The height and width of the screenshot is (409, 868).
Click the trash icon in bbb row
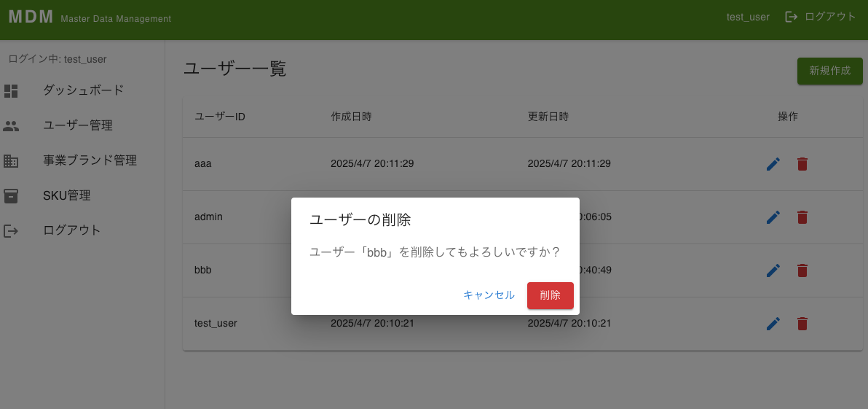(802, 270)
